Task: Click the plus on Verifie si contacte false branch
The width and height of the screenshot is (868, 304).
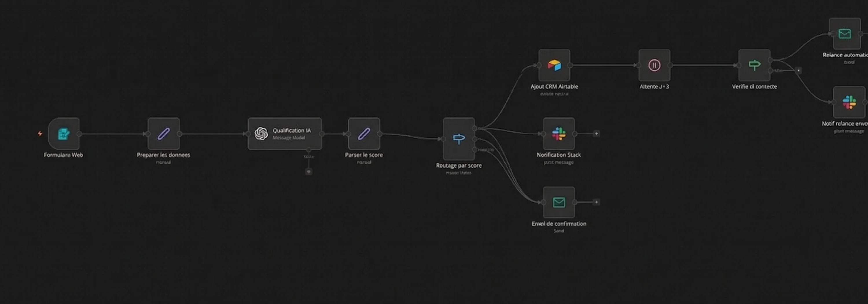Action: click(x=798, y=71)
